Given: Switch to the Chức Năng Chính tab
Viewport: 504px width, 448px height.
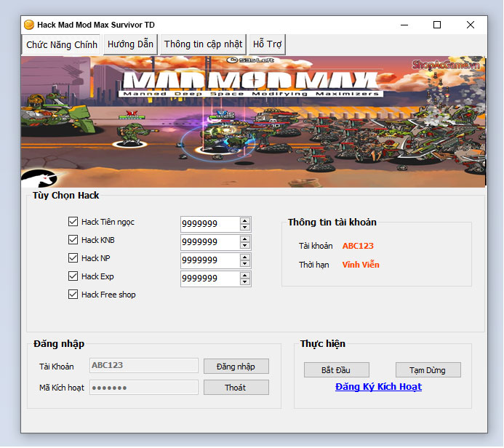Looking at the screenshot, I should 61,44.
